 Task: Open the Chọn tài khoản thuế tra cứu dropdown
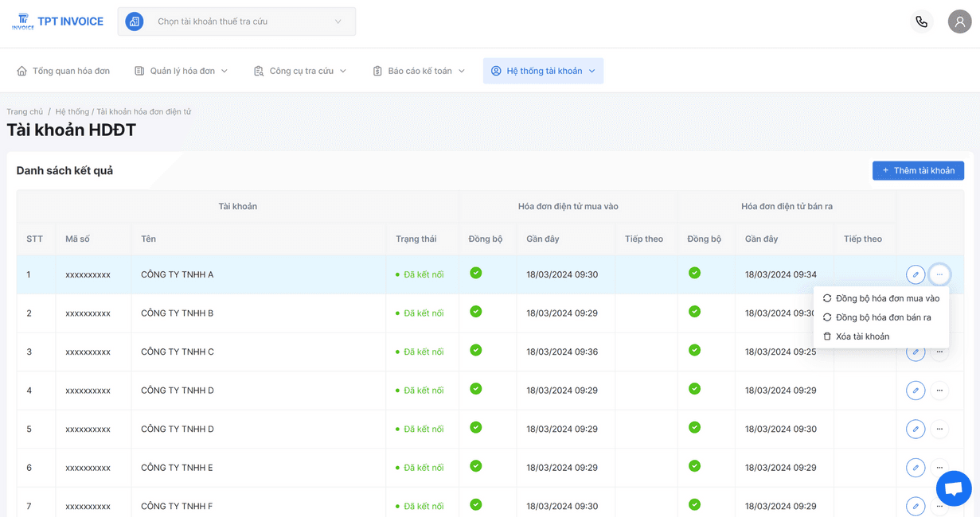point(236,21)
